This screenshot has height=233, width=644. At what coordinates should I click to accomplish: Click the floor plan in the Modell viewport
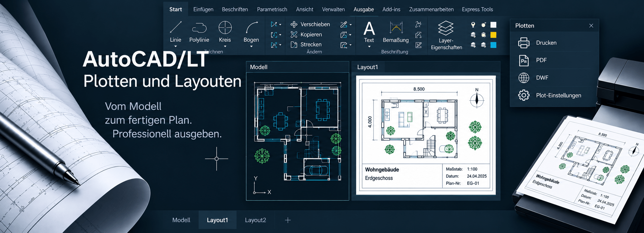point(298,131)
